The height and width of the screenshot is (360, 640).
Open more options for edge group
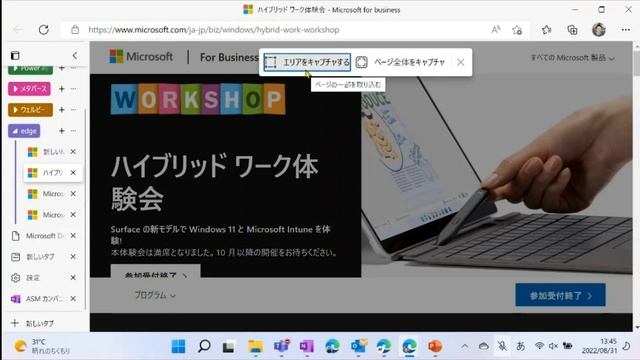point(73,131)
